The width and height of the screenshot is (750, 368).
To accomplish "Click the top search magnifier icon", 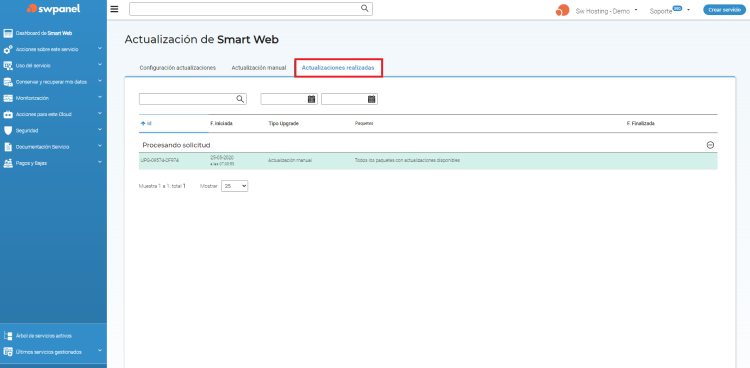I will coord(364,8).
